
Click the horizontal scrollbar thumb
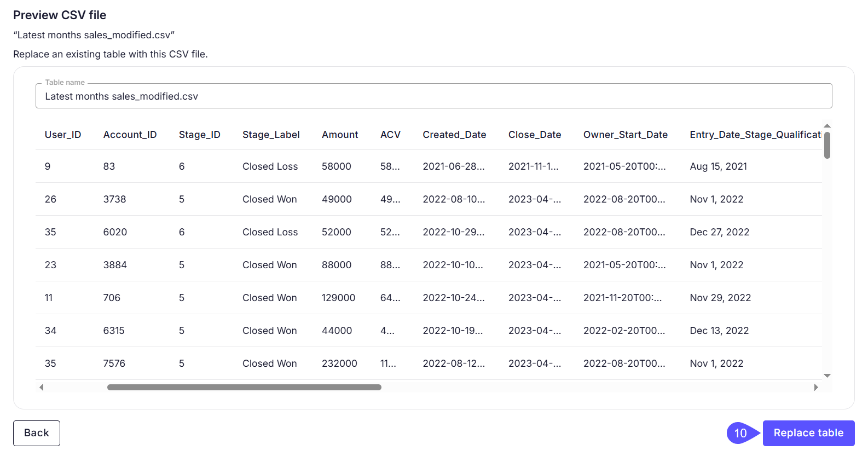point(244,387)
